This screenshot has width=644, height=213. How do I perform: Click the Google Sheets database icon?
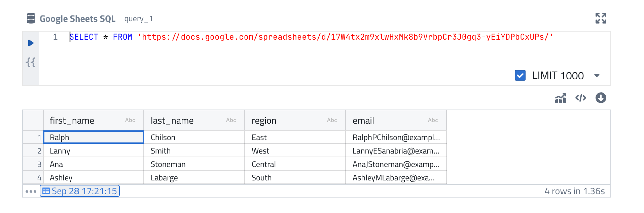tap(31, 18)
